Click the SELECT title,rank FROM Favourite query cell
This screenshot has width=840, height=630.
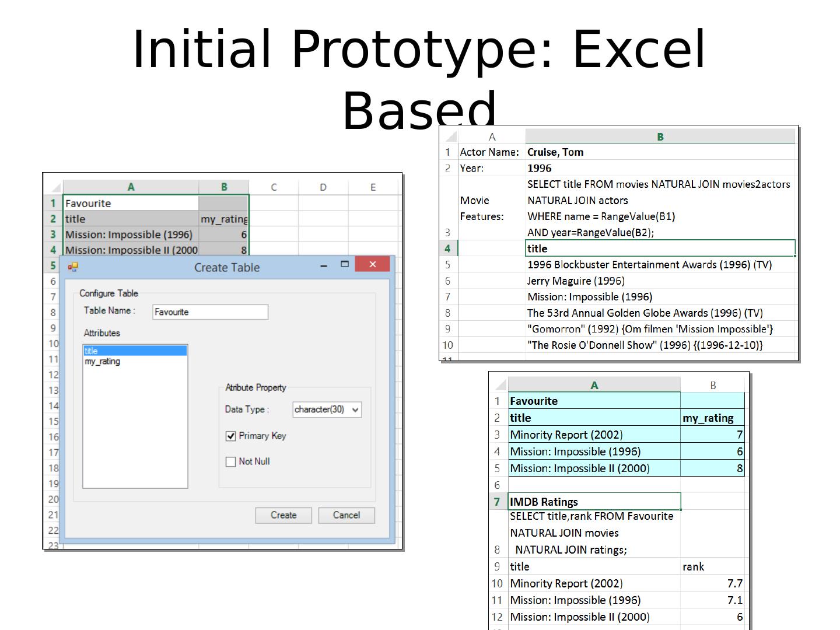(594, 533)
